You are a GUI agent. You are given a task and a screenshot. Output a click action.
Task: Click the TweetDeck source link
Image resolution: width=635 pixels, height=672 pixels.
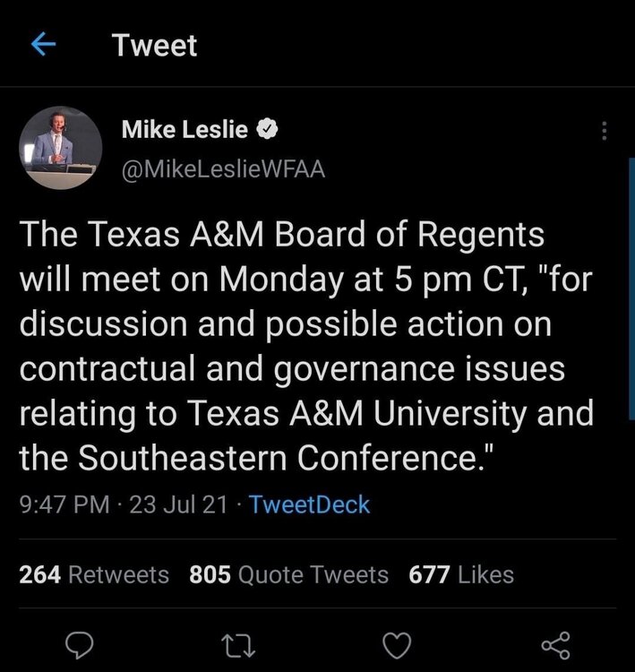[x=309, y=504]
